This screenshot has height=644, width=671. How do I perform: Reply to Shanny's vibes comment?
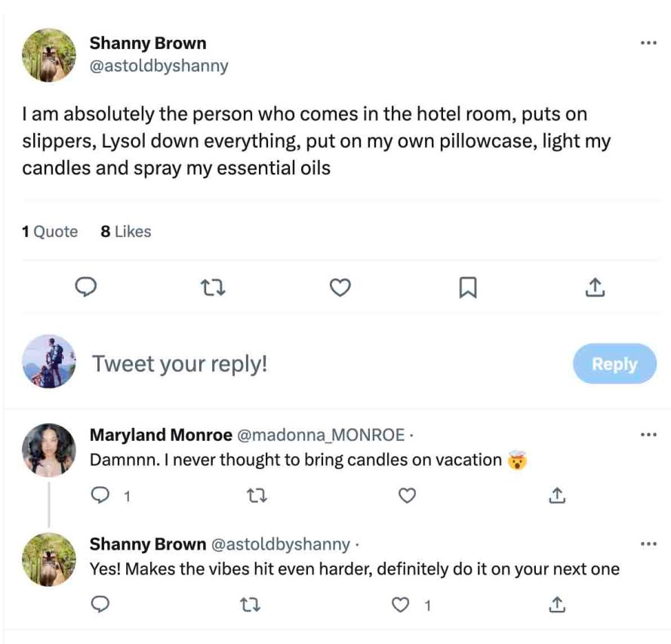[101, 604]
